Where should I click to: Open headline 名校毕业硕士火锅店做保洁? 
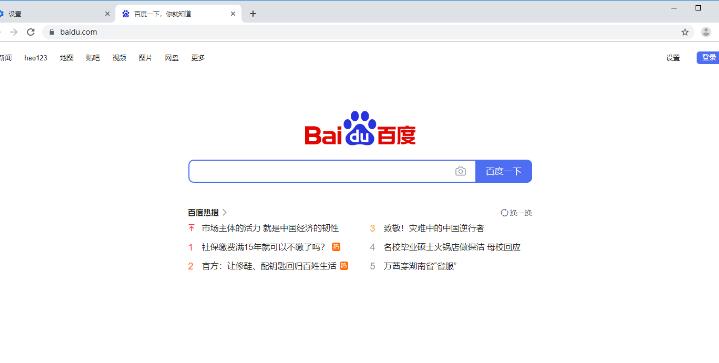452,247
